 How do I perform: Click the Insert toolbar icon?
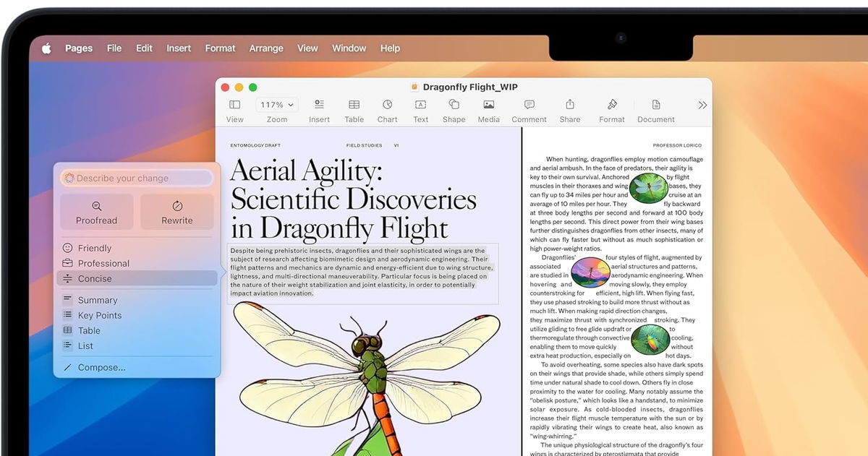click(319, 105)
